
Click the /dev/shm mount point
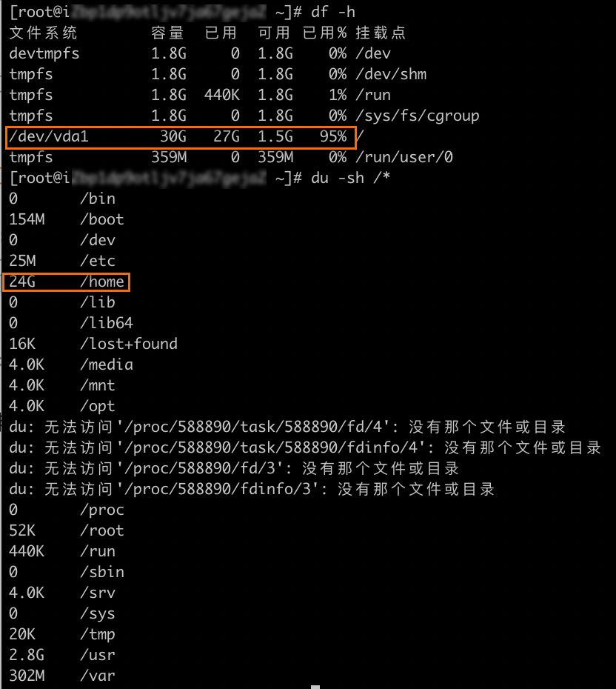pyautogui.click(x=391, y=74)
